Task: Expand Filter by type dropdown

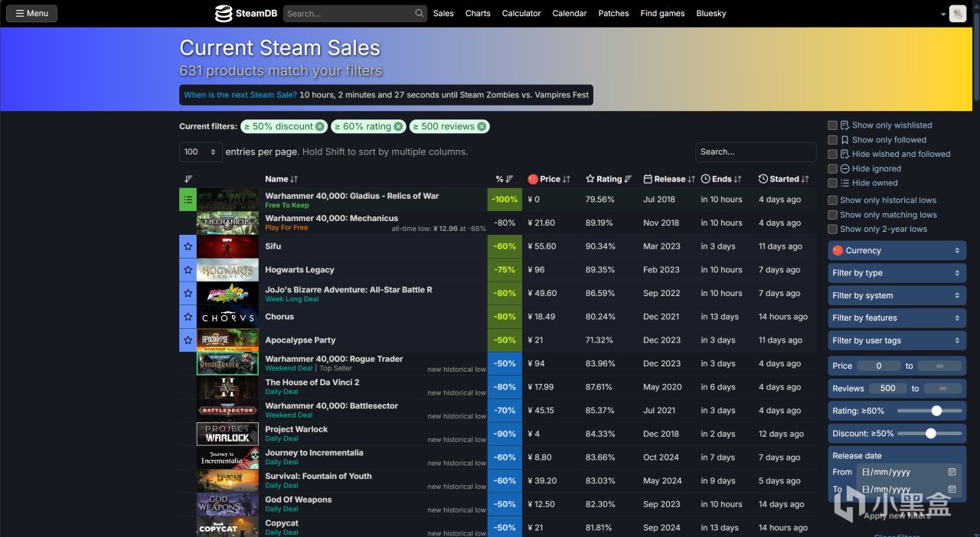Action: point(897,273)
